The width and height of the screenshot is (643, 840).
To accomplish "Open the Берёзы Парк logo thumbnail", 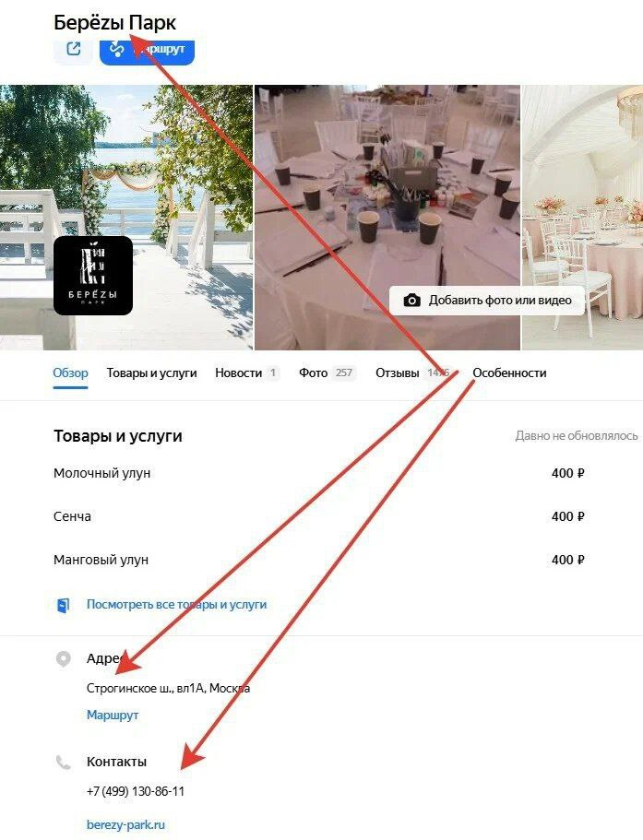I will click(x=93, y=276).
